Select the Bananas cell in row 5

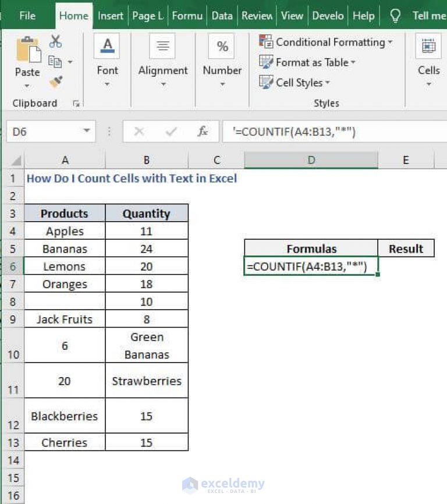click(65, 249)
